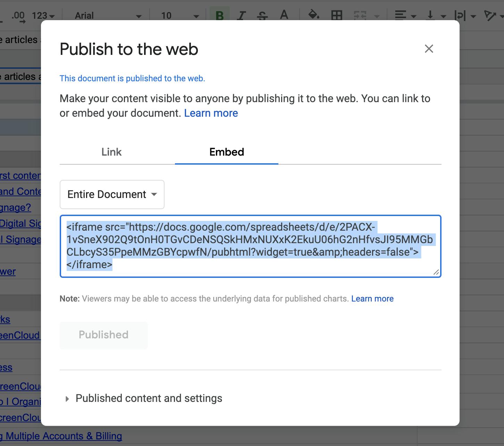Open the 'o I Organi' link in the sheet
This screenshot has height=446, width=504.
coord(20,401)
